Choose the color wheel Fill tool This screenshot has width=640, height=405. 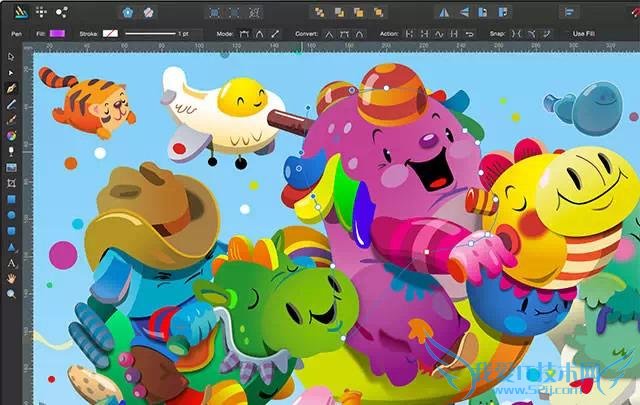point(11,135)
